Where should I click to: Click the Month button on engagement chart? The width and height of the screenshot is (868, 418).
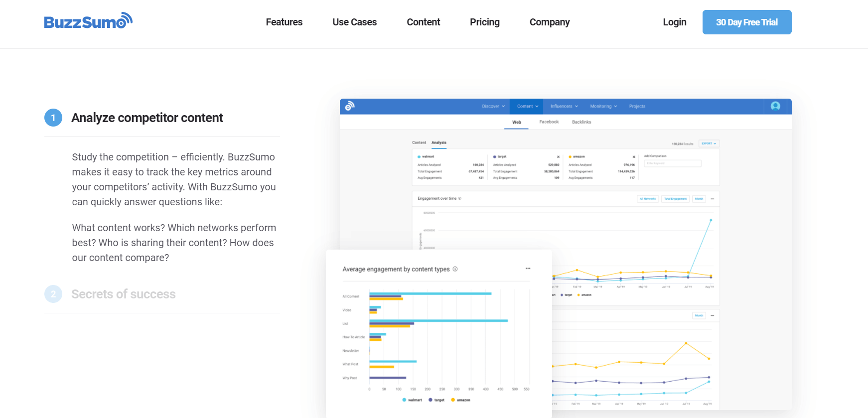pos(699,199)
